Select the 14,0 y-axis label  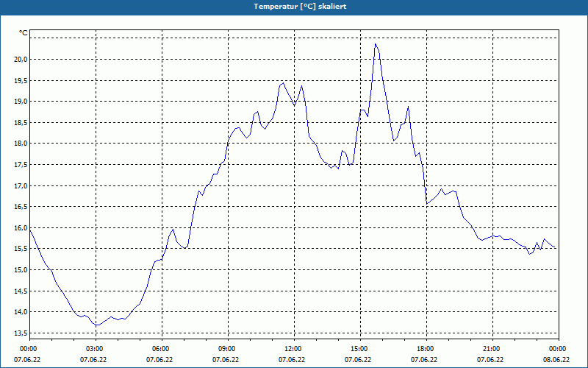pos(21,311)
